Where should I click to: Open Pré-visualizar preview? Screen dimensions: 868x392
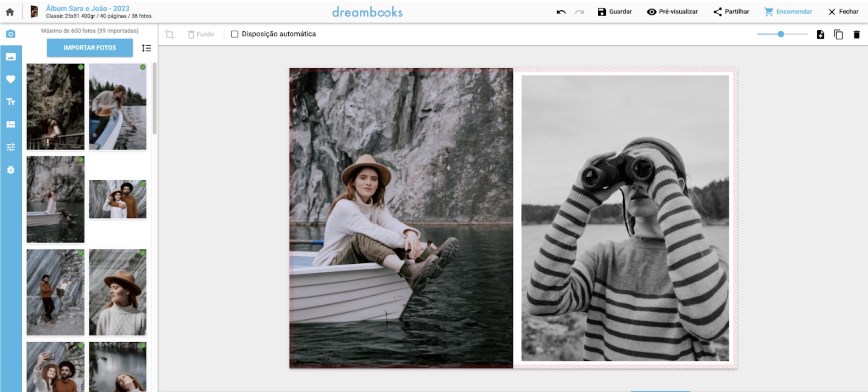(x=672, y=12)
